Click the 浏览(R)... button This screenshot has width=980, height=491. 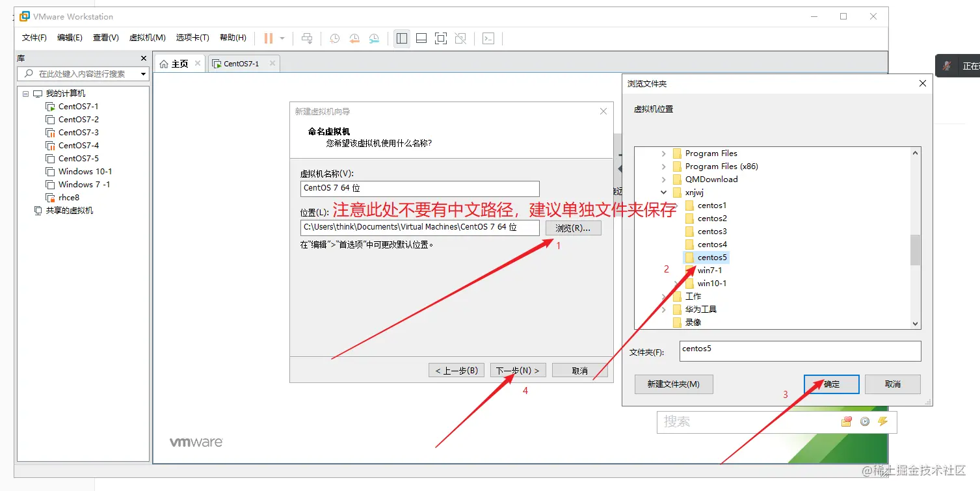point(573,228)
